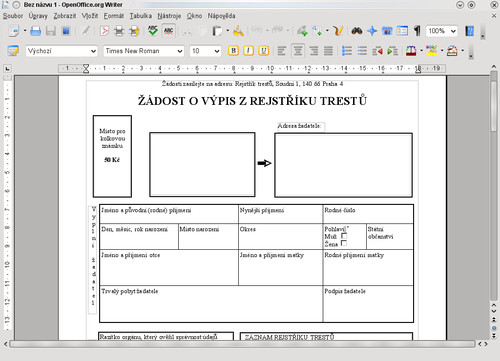Viewport: 500px width, 361px height.
Task: Open the Tabulka menu
Action: tap(141, 16)
